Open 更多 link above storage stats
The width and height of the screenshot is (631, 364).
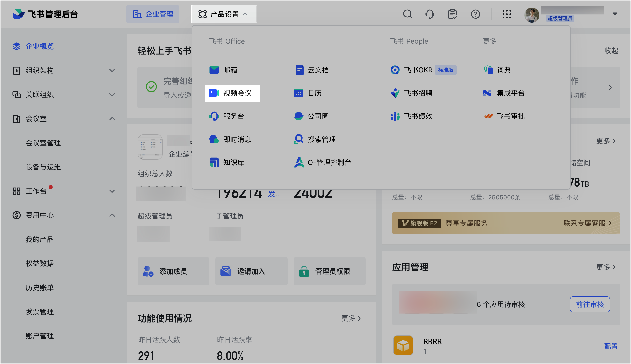(x=606, y=141)
